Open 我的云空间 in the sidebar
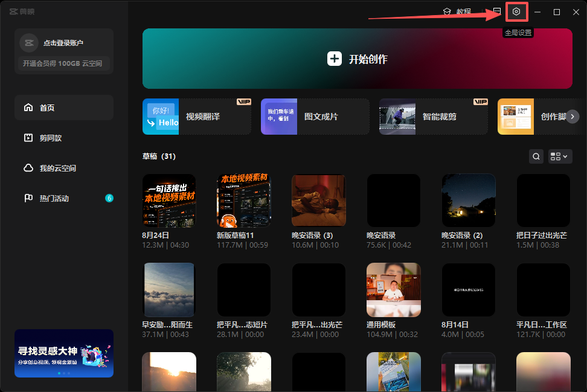 click(x=64, y=168)
